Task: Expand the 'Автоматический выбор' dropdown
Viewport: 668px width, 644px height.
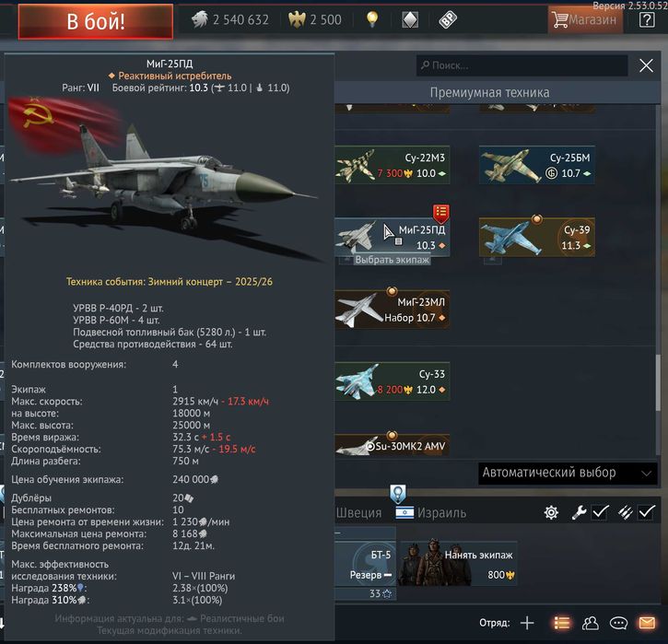Action: [x=568, y=473]
